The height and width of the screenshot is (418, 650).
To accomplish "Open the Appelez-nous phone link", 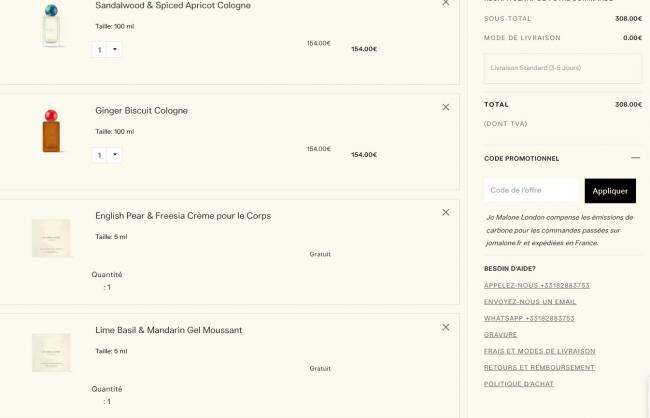I will tap(536, 285).
